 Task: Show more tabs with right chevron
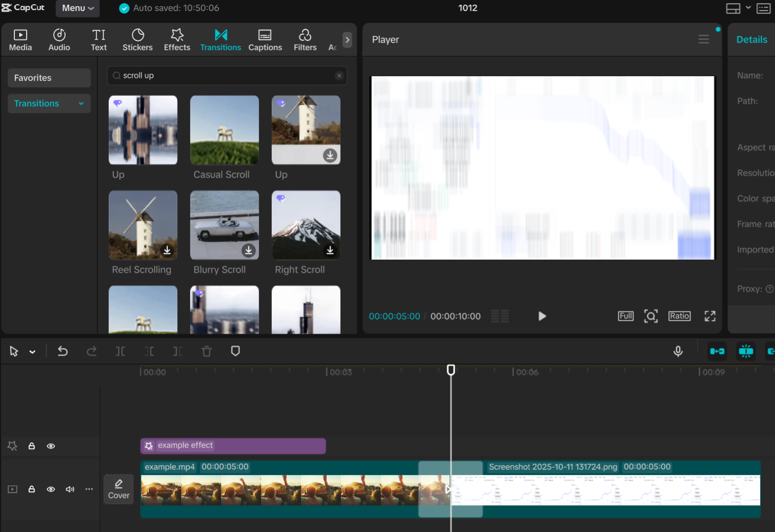(347, 40)
